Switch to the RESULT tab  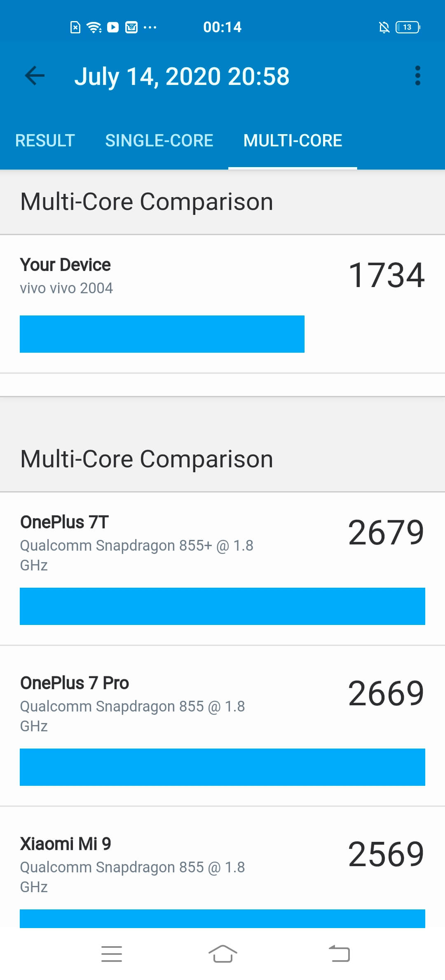[45, 140]
